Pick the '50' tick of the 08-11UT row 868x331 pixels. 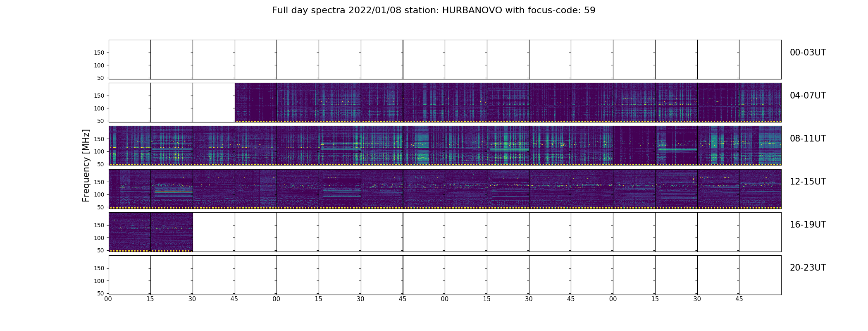click(101, 164)
